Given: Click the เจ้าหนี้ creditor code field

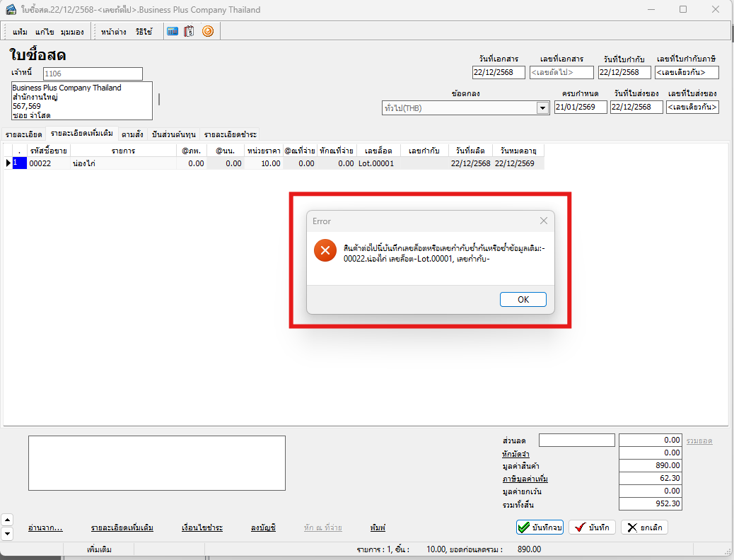Looking at the screenshot, I should [93, 74].
